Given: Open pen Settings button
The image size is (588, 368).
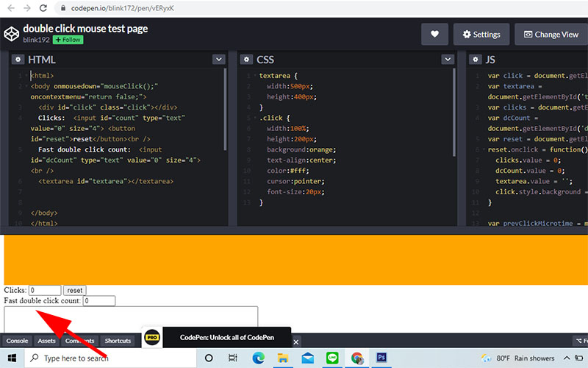Looking at the screenshot, I should [481, 34].
